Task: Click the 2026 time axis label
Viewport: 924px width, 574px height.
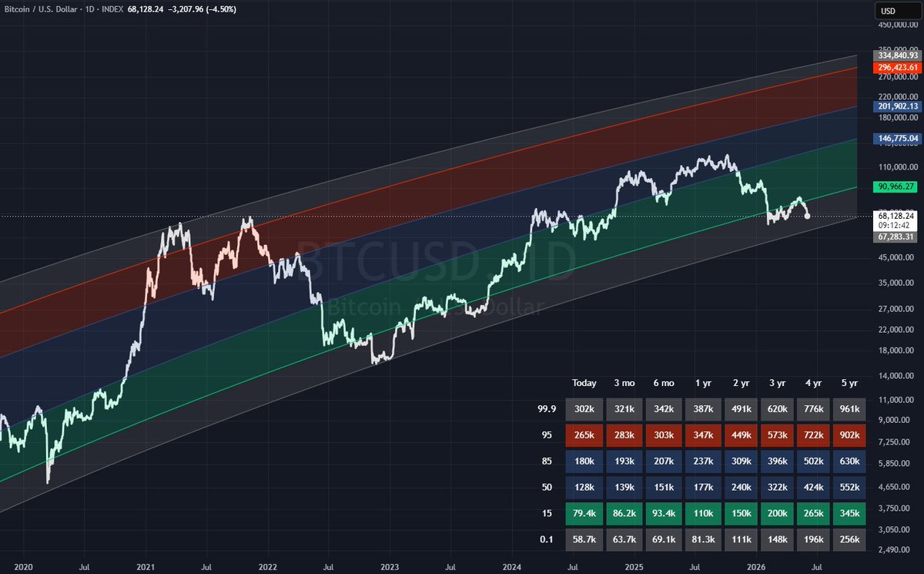Action: pos(755,566)
